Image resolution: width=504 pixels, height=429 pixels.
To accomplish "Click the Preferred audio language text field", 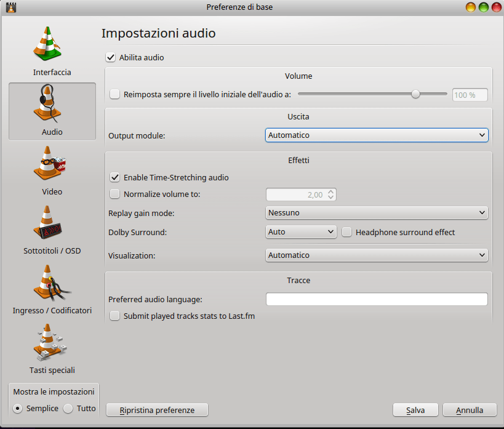I will (377, 299).
